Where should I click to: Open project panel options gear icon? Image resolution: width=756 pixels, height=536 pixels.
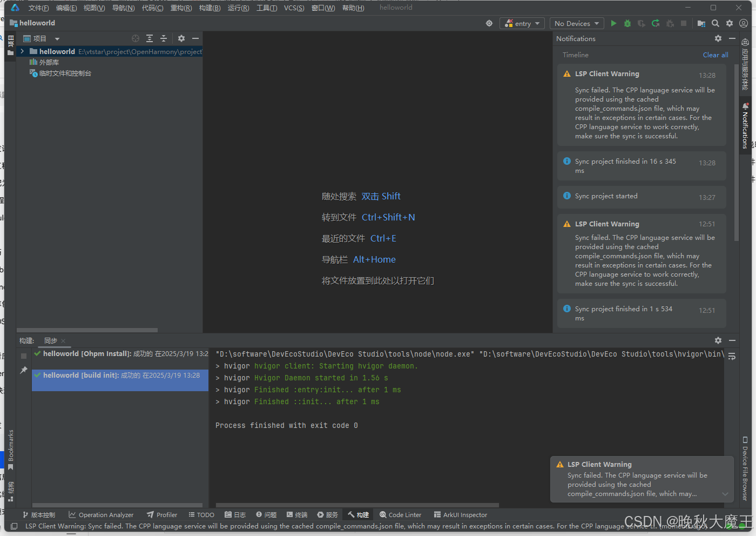tap(181, 38)
